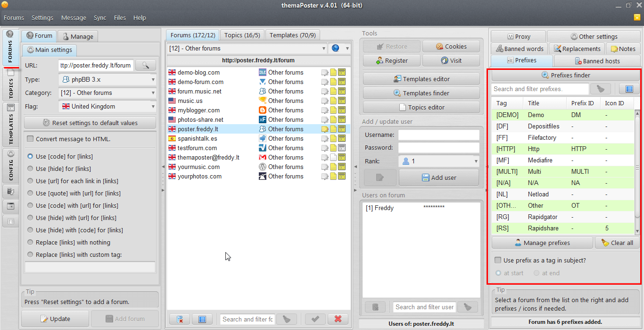Click the list view icon beside prefixes broom
The image size is (644, 330).
coord(628,89)
